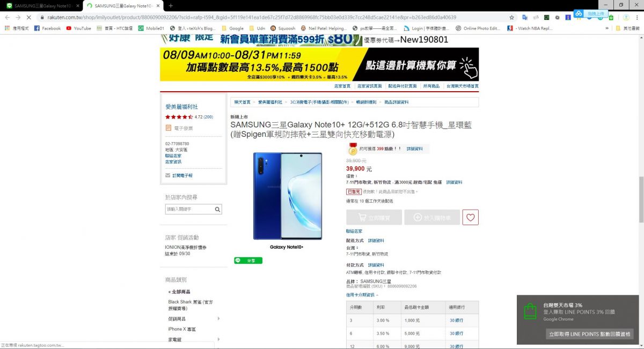The height and width of the screenshot is (349, 644).
Task: Click the store keyword search input field
Action: [x=189, y=210]
